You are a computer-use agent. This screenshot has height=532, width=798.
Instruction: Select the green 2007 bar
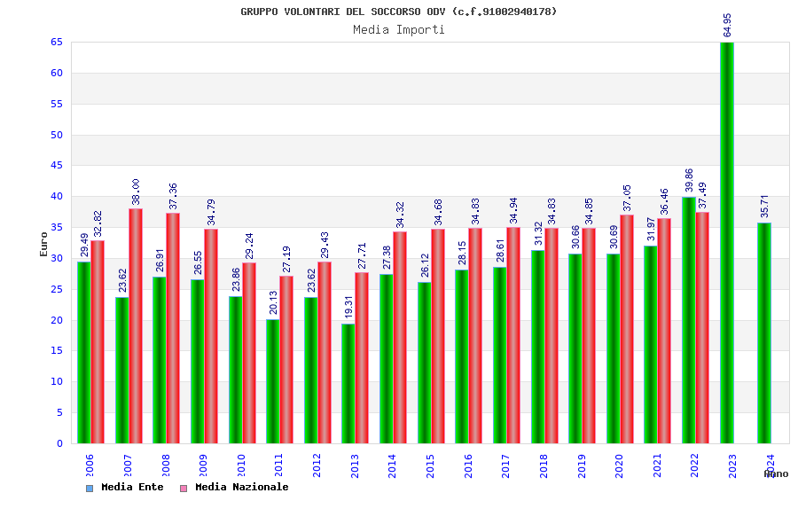tap(122, 370)
